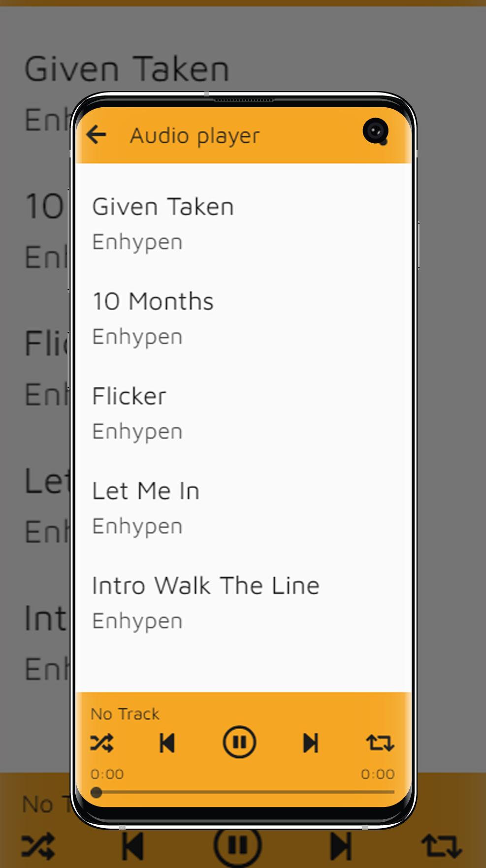Screen dimensions: 486x868
Task: Play the song Given Taken
Action: (163, 207)
